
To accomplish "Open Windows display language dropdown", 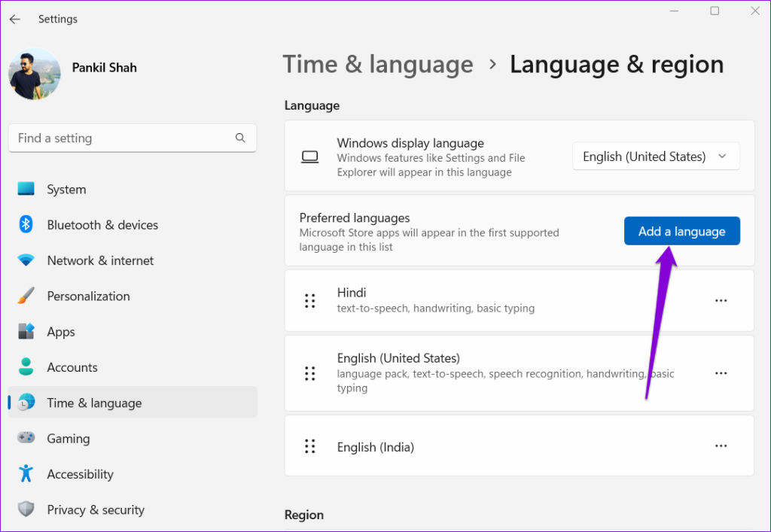I will point(656,157).
